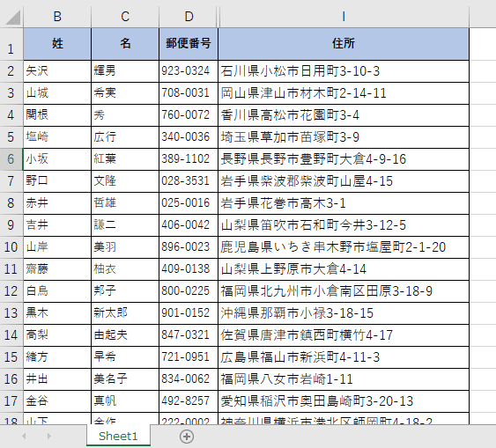
Task: Select cell containing 美名子
Action: pyautogui.click(x=125, y=379)
